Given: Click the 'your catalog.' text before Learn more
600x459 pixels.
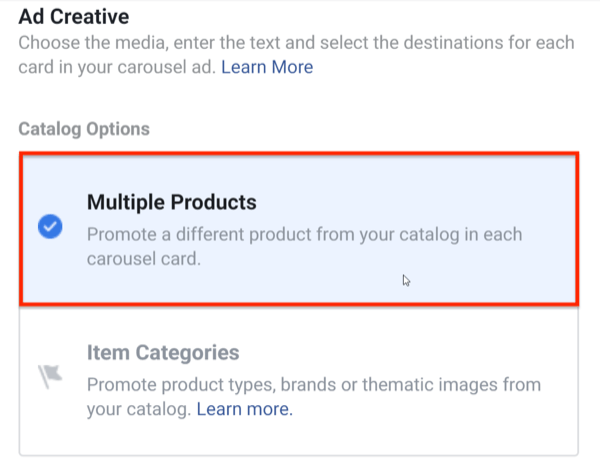Looking at the screenshot, I should pyautogui.click(x=139, y=409).
